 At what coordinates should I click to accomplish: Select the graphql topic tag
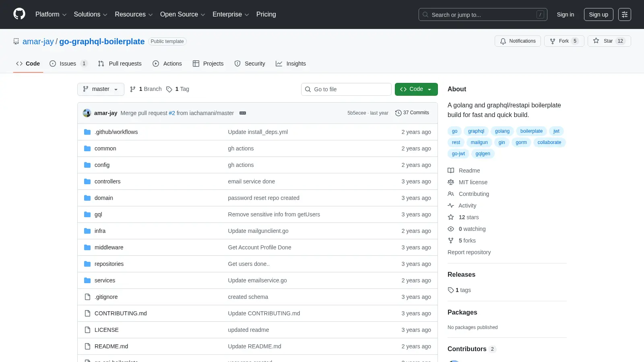(476, 131)
